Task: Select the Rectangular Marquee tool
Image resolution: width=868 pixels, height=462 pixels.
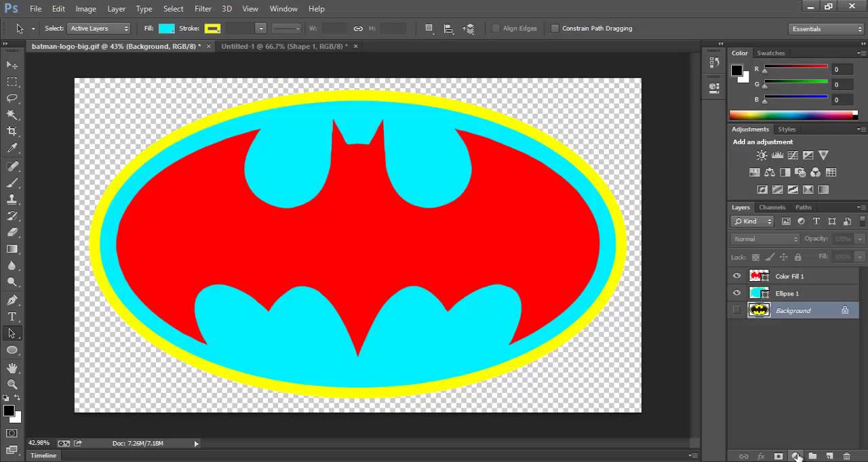Action: click(x=12, y=81)
